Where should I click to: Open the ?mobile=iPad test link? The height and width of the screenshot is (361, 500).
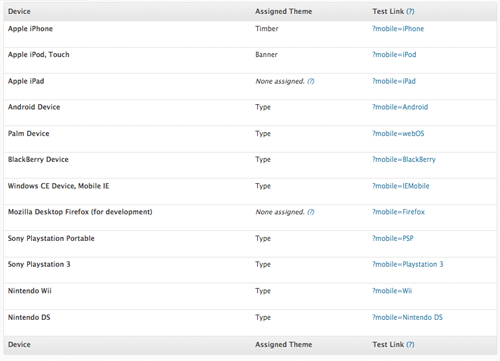point(394,81)
